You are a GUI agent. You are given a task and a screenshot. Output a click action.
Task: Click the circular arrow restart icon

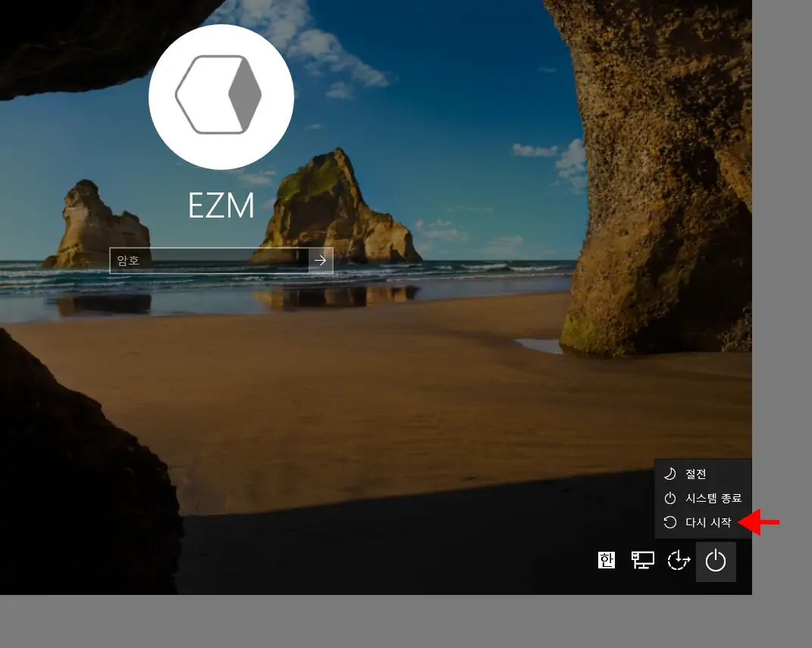click(669, 522)
